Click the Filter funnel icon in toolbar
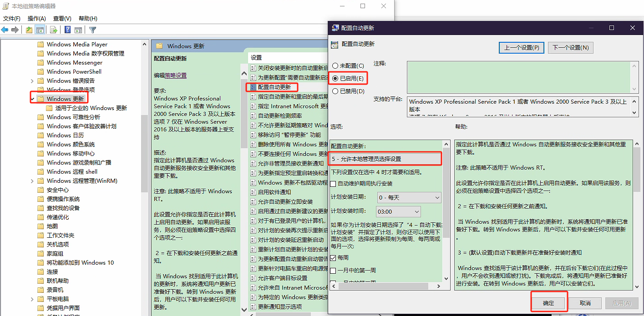This screenshot has width=644, height=316. point(93,30)
